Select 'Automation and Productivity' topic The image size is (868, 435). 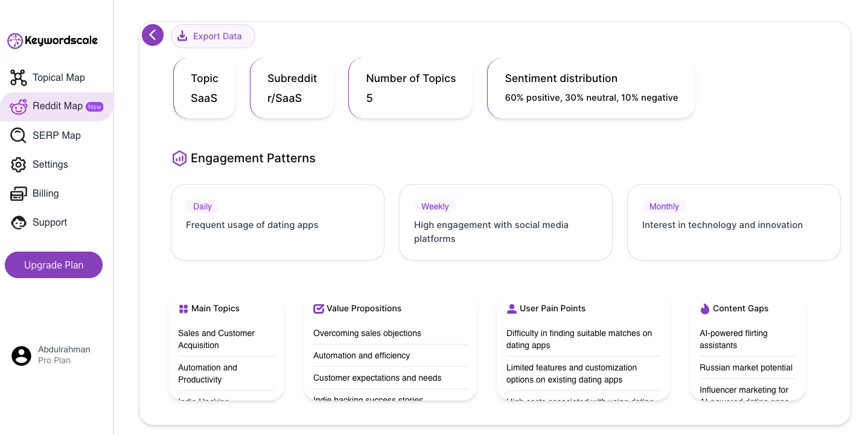[x=226, y=373]
